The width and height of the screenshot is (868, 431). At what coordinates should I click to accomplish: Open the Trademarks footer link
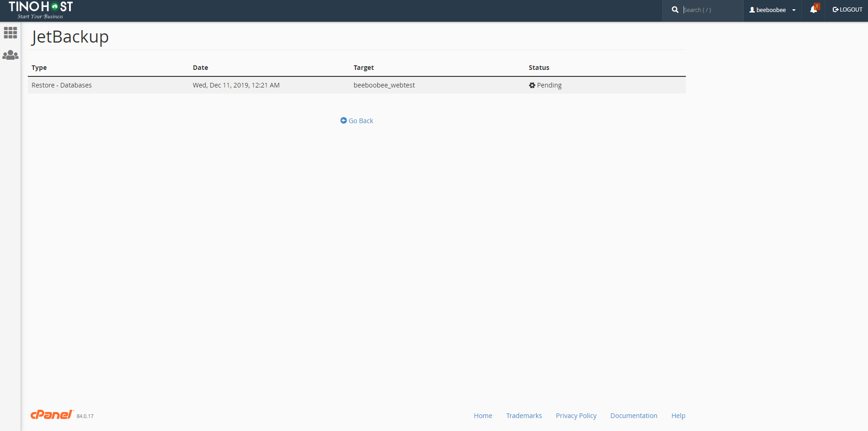pos(524,416)
